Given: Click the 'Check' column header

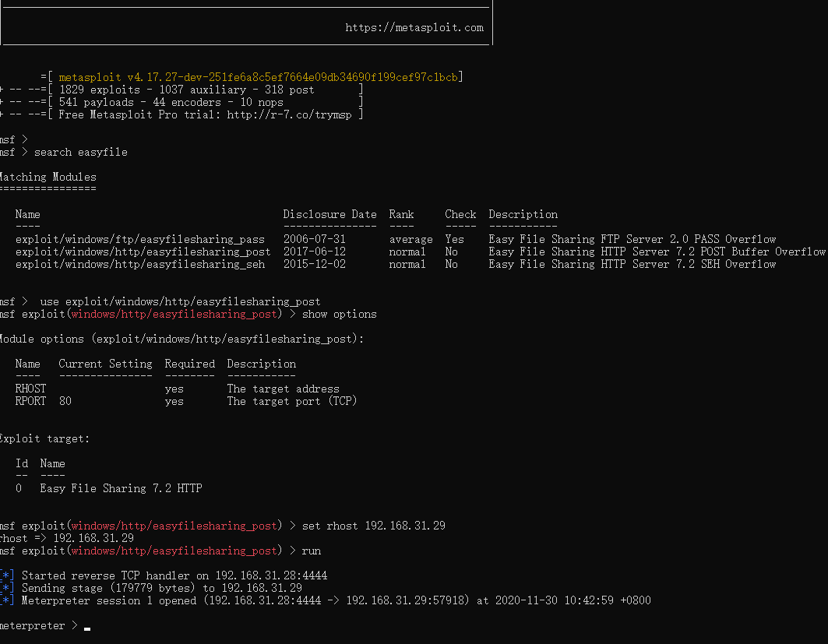Looking at the screenshot, I should [x=460, y=214].
